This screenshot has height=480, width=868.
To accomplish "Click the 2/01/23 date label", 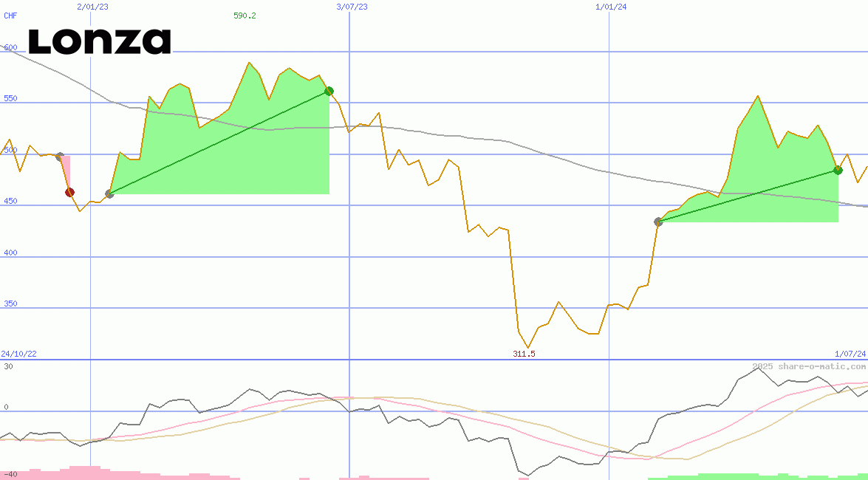I will (x=92, y=7).
